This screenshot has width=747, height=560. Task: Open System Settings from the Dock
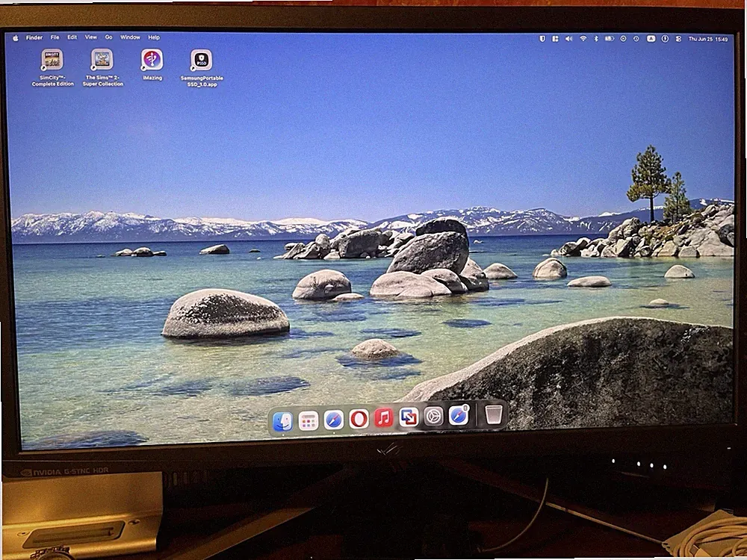[x=433, y=417]
